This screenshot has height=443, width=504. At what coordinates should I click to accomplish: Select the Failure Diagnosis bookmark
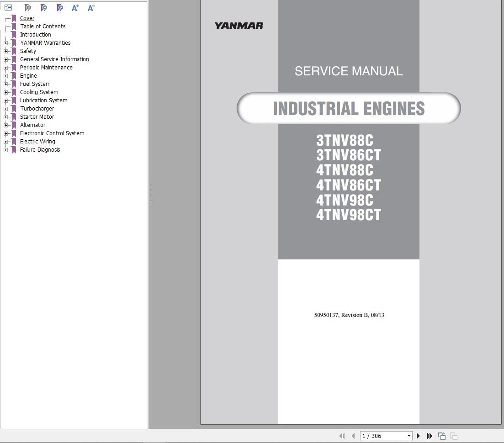click(40, 150)
